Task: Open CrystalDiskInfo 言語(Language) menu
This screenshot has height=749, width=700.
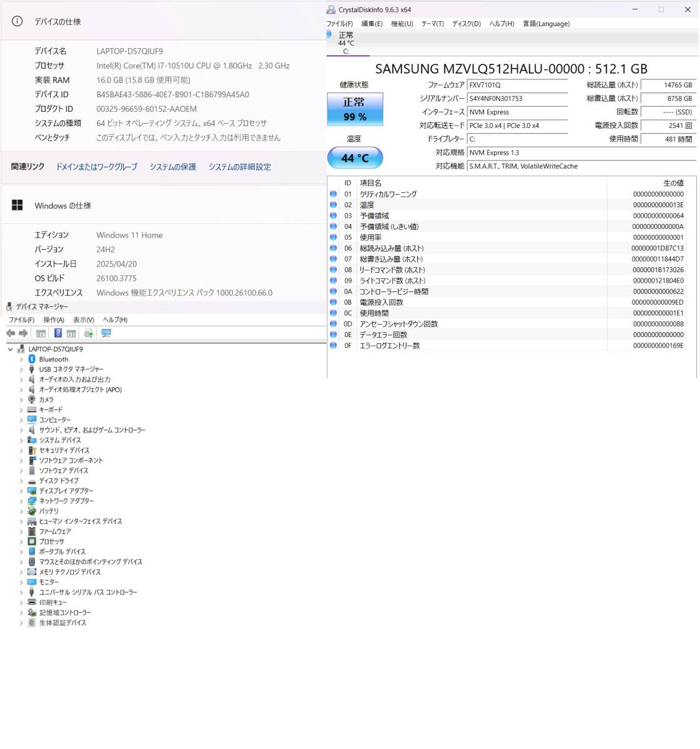Action: pyautogui.click(x=546, y=24)
